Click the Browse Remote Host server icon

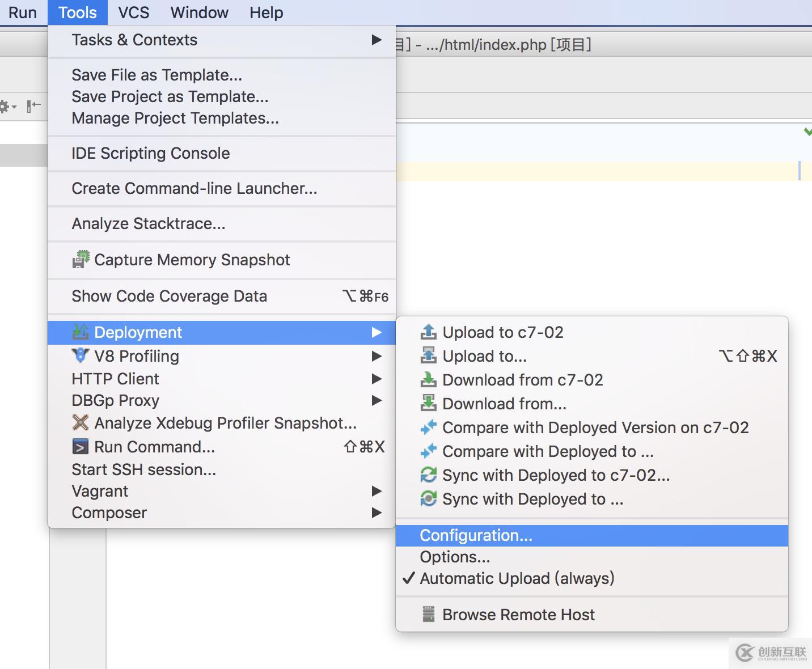pyautogui.click(x=429, y=614)
